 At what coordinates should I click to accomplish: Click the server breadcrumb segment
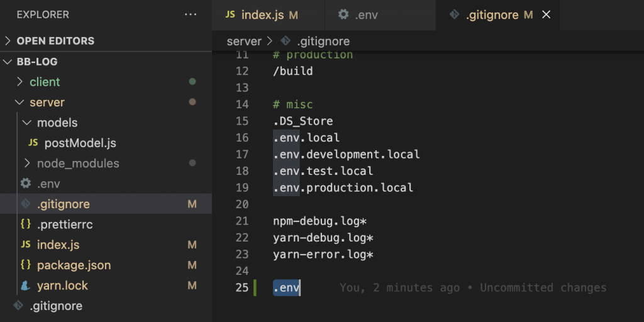tap(244, 41)
